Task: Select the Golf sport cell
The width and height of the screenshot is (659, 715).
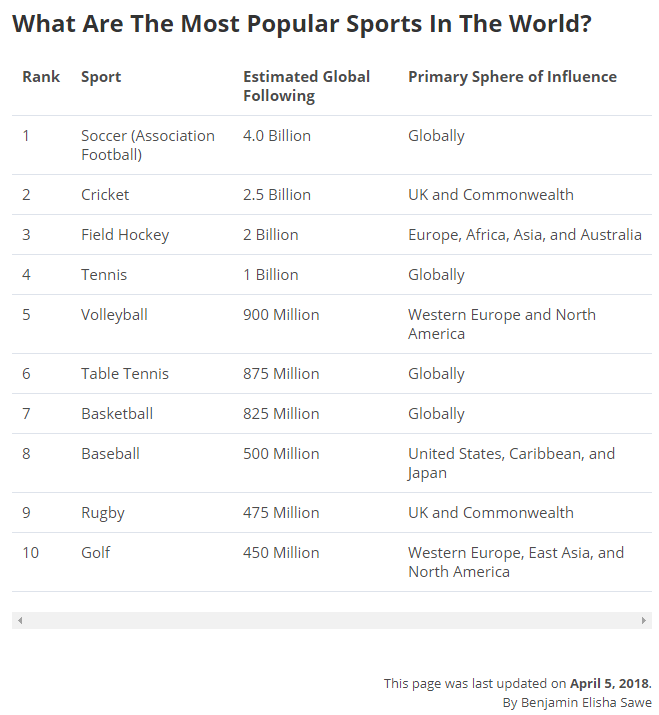Action: [x=96, y=552]
